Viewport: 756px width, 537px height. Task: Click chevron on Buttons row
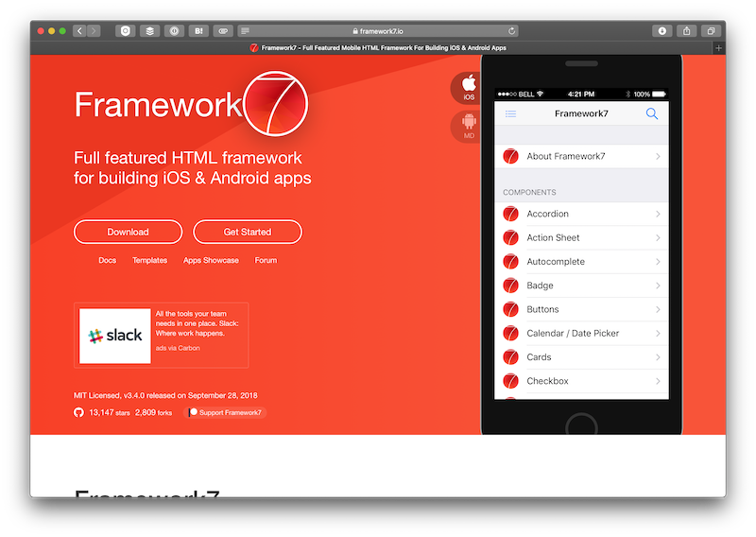(658, 309)
